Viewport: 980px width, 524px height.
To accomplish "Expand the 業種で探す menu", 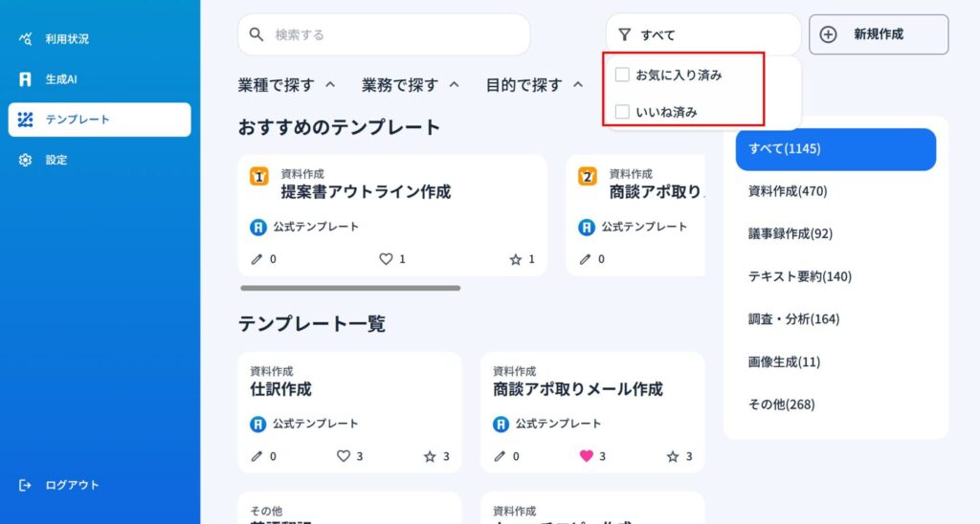I will (x=286, y=85).
